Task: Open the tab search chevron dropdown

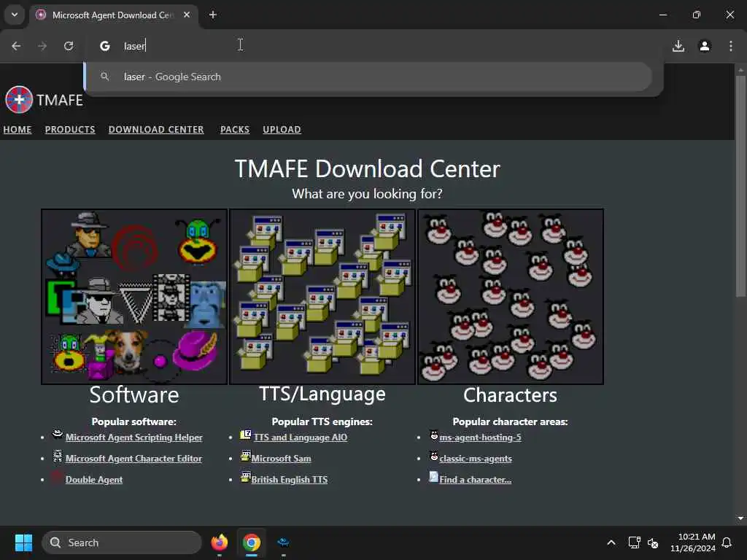Action: (x=15, y=15)
